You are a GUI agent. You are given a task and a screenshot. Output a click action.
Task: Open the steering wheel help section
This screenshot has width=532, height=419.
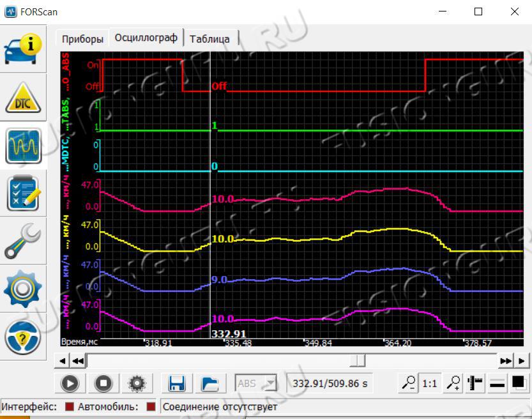[23, 337]
